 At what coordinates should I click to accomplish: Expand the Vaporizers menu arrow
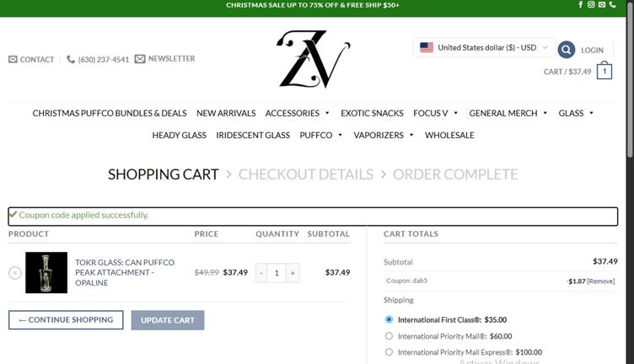point(411,135)
